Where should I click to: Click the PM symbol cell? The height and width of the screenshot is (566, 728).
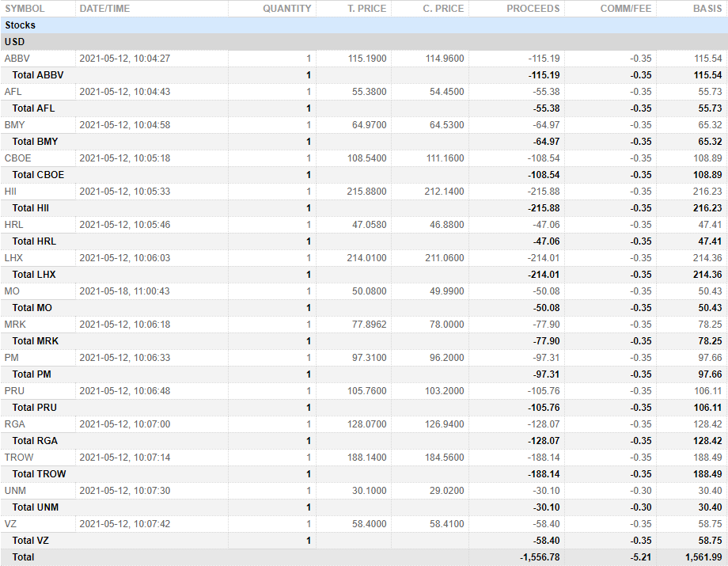point(12,358)
